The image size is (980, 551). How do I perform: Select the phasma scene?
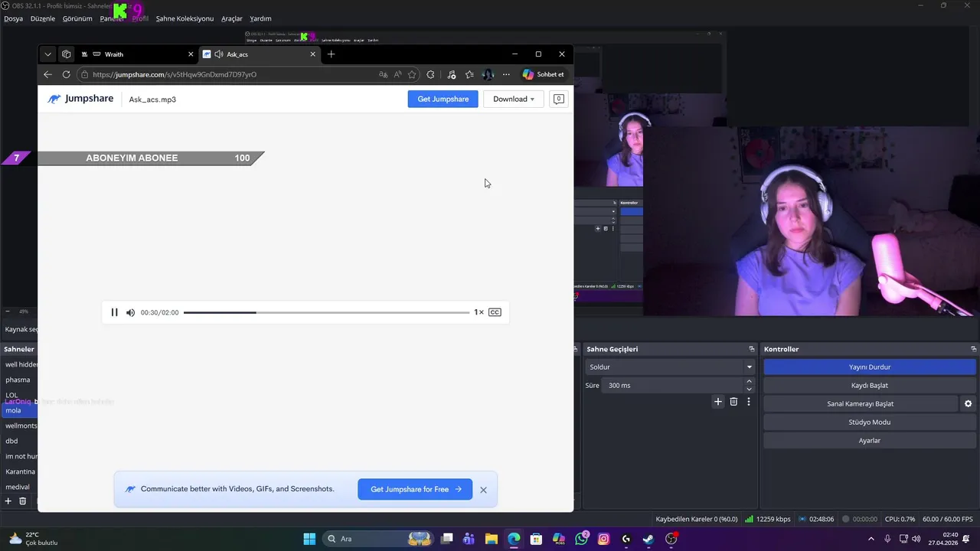coord(19,380)
